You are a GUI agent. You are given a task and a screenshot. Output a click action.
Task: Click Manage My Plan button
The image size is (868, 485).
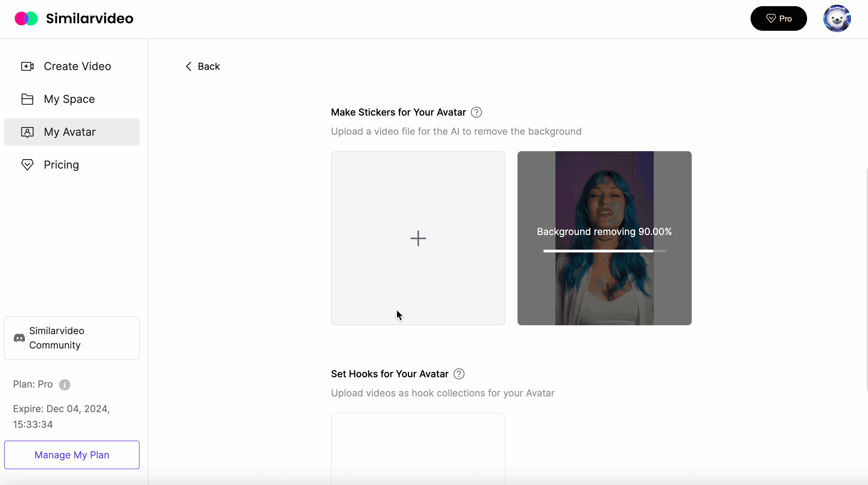coord(72,455)
